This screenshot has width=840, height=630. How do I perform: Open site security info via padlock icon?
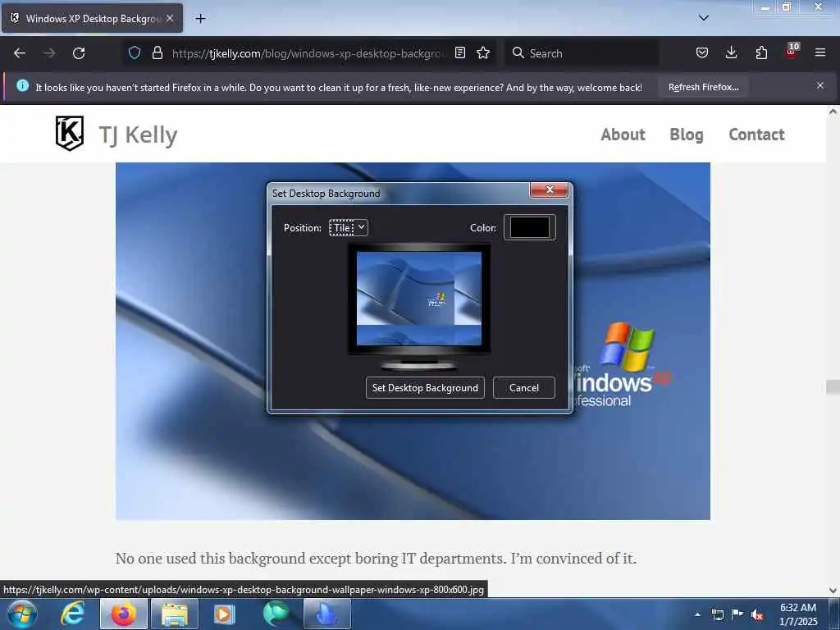(157, 52)
